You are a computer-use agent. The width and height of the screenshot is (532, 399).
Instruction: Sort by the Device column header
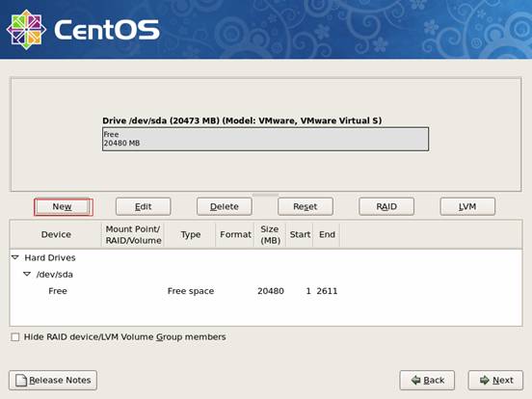pos(56,234)
